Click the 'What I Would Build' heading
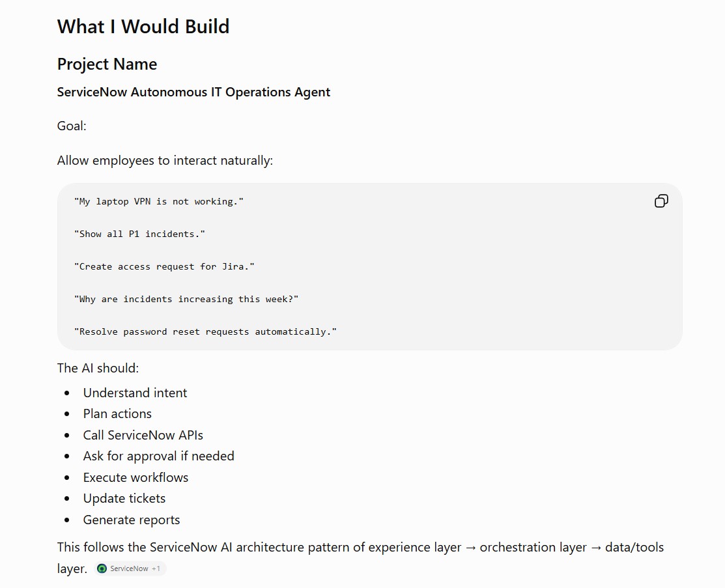 (143, 26)
